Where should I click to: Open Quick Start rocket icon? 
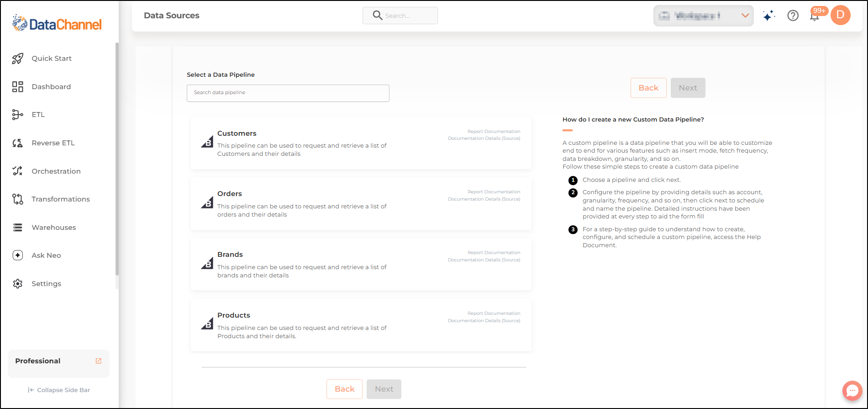coord(17,58)
